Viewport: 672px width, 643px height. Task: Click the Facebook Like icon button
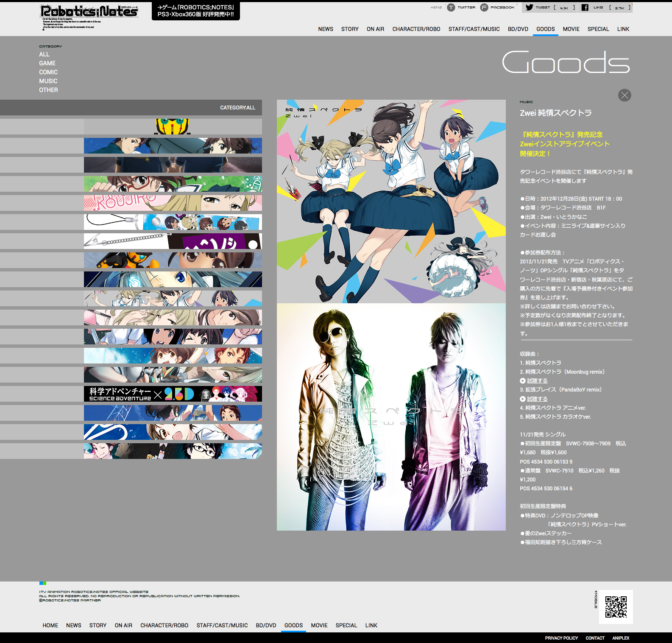coord(585,7)
